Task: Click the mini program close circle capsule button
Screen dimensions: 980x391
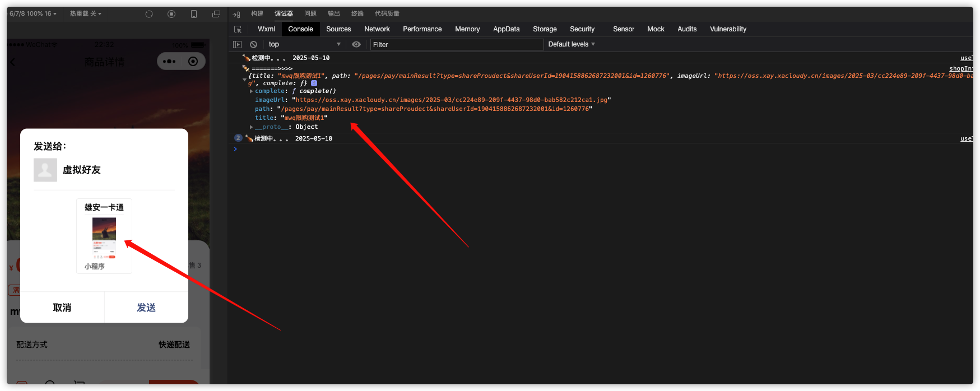Action: click(193, 62)
